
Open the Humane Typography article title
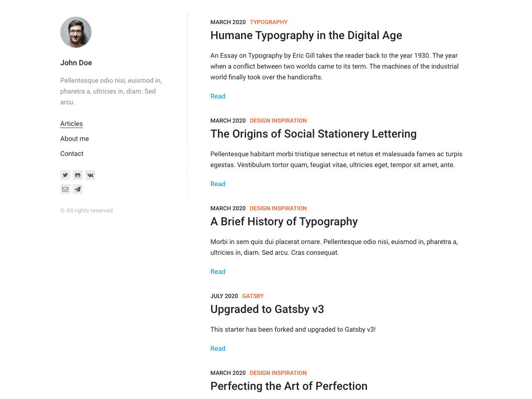point(306,35)
